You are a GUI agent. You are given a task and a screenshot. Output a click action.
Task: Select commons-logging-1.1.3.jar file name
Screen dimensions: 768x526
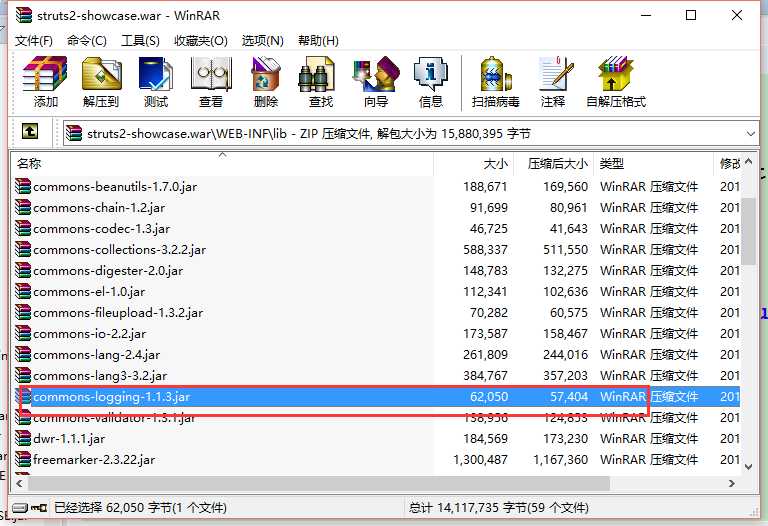(x=111, y=397)
